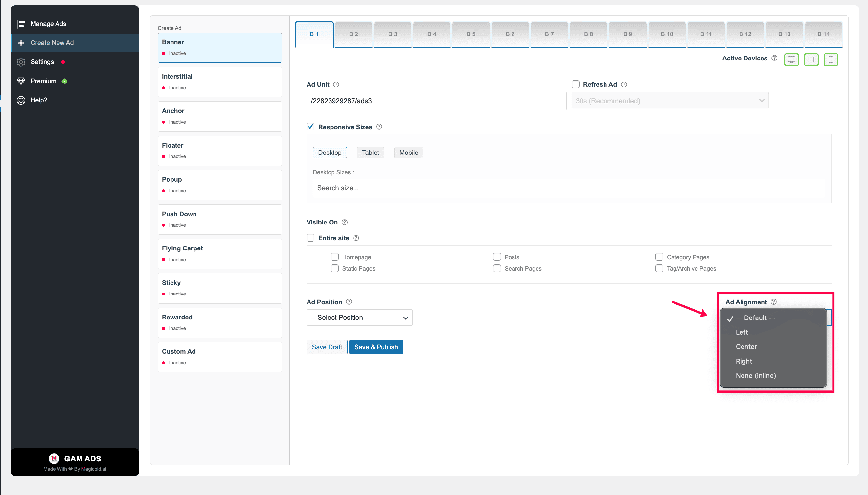The image size is (868, 495).
Task: Open the Help lifebuoy icon
Action: 21,100
